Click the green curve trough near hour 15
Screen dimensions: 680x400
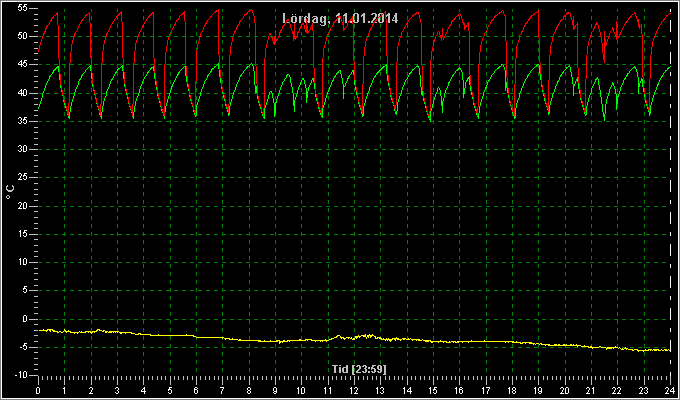431,120
